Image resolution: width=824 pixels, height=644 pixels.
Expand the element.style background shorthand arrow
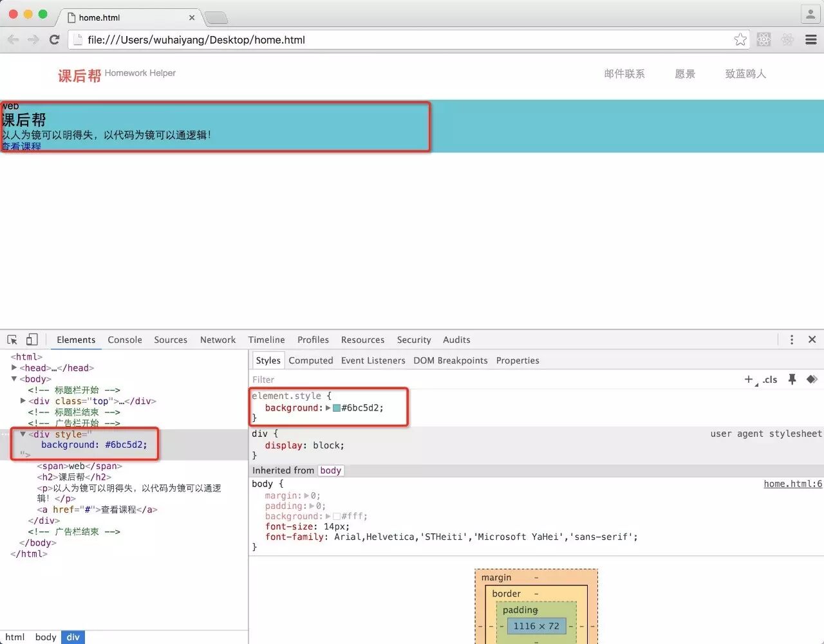pos(328,408)
